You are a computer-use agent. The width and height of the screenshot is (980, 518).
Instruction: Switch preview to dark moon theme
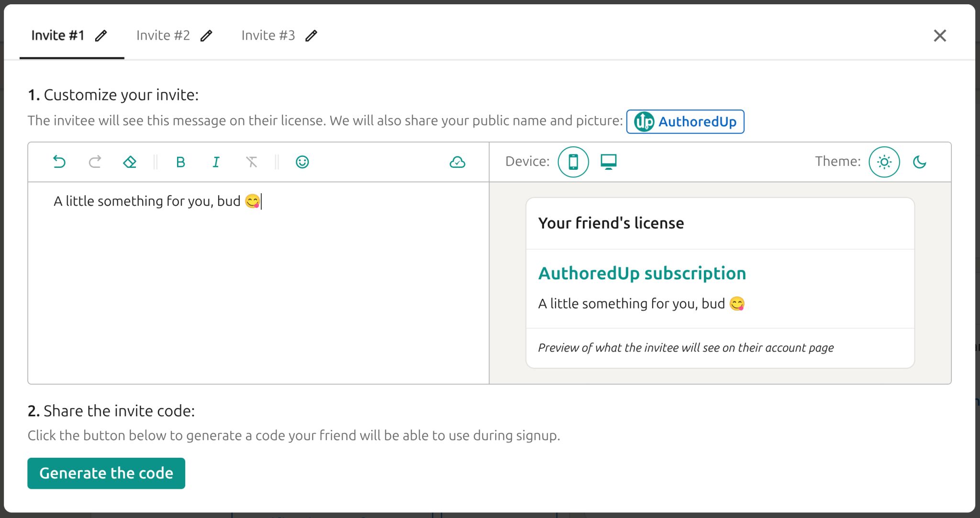click(920, 162)
